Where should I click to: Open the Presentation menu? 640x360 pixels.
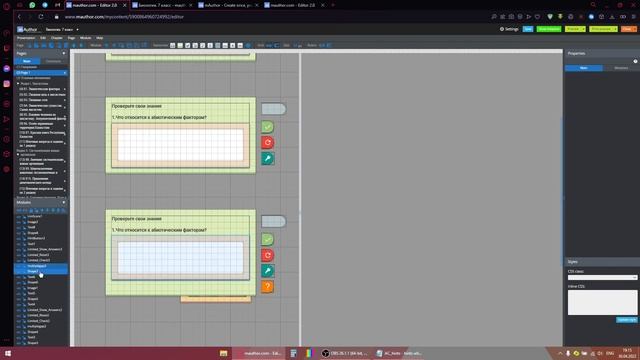click(x=26, y=38)
